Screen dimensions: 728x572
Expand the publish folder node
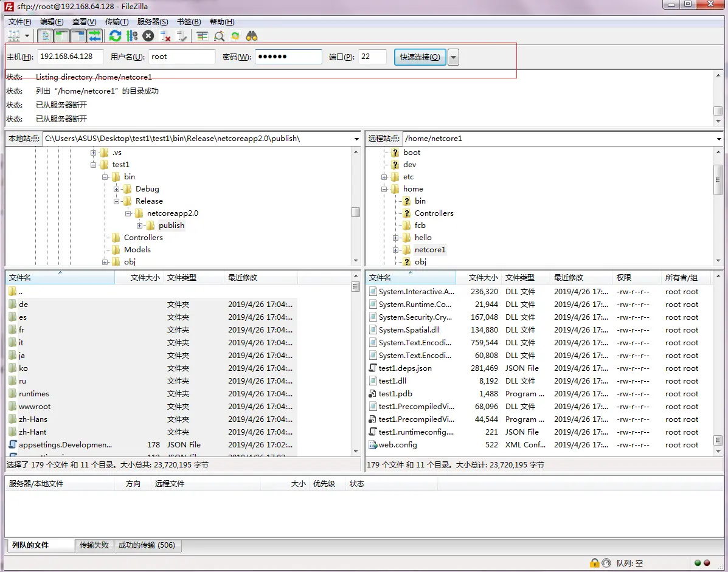(x=139, y=226)
